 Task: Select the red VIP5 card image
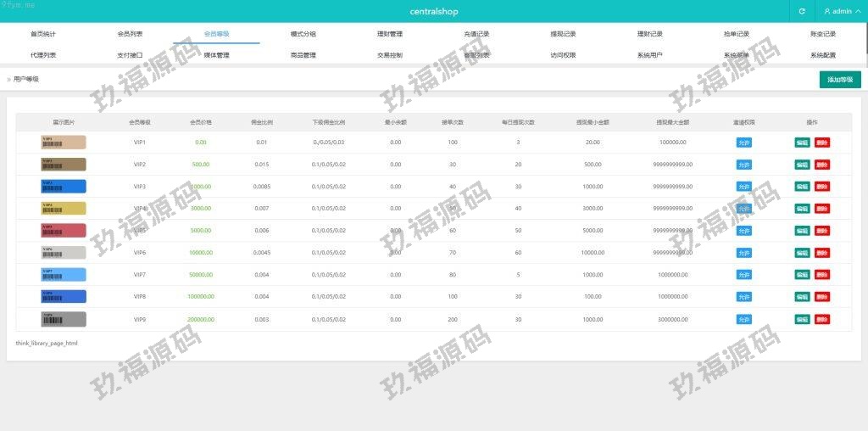64,230
